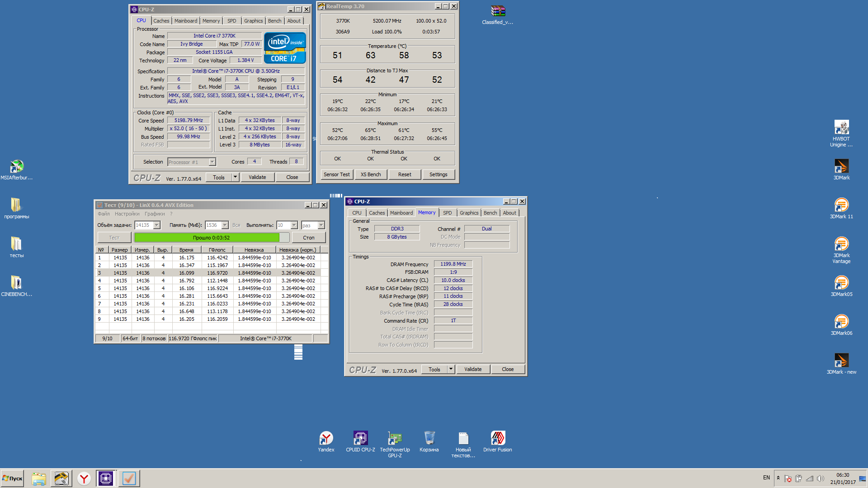Select the SPD tab in lower CPU-Z

tap(447, 213)
